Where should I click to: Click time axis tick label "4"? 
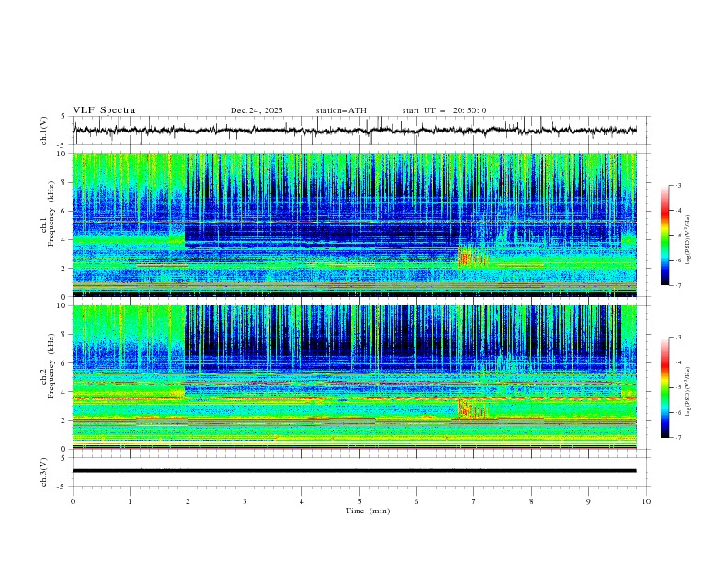[301, 501]
